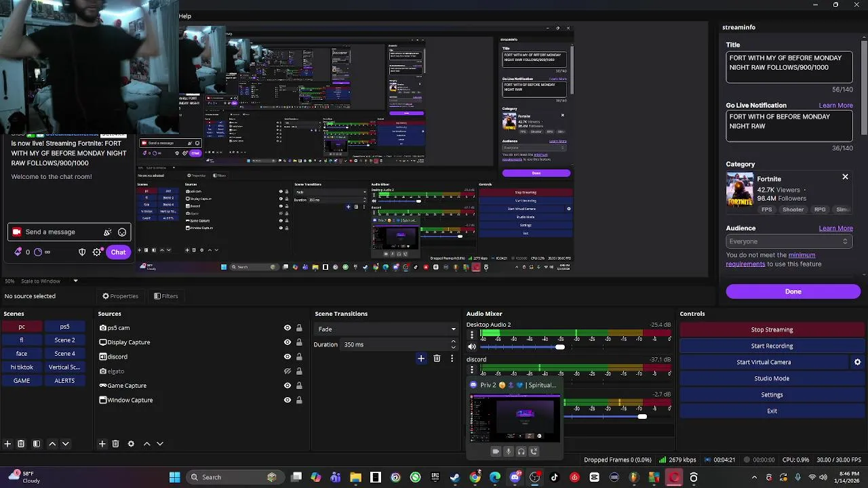Unlock Game Capture source lock icon
Image resolution: width=868 pixels, height=488 pixels.
[x=299, y=386]
